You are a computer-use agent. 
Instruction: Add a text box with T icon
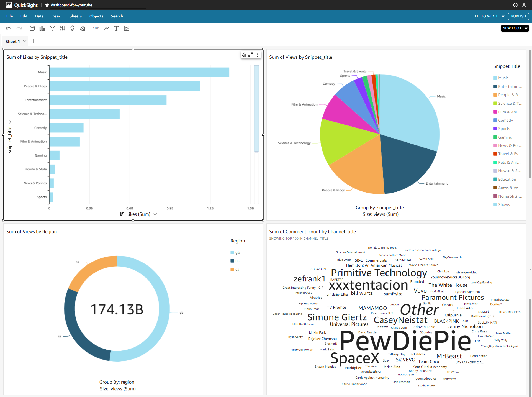116,28
